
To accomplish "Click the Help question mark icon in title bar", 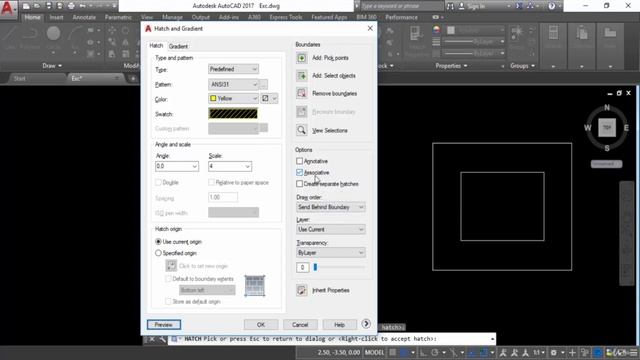I will 552,6.
